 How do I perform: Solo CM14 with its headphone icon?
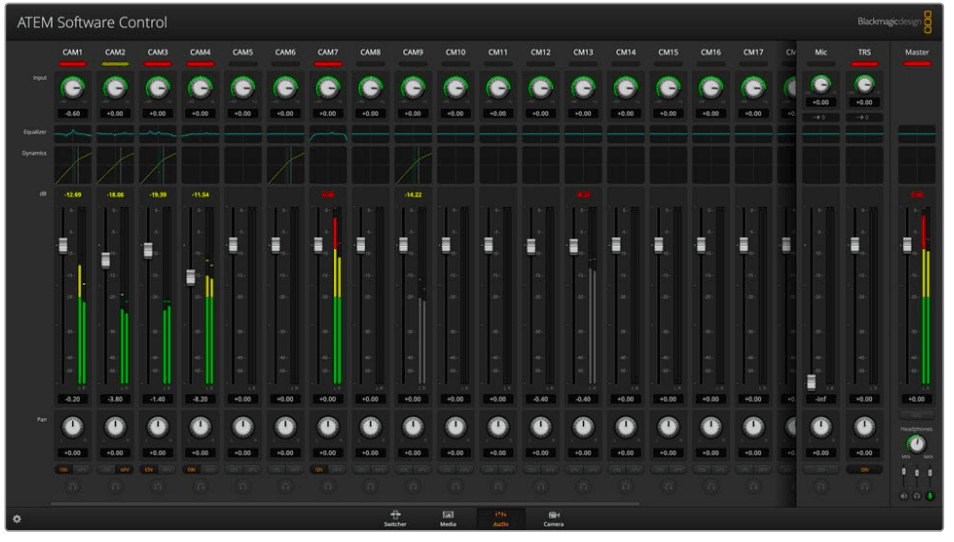626,486
